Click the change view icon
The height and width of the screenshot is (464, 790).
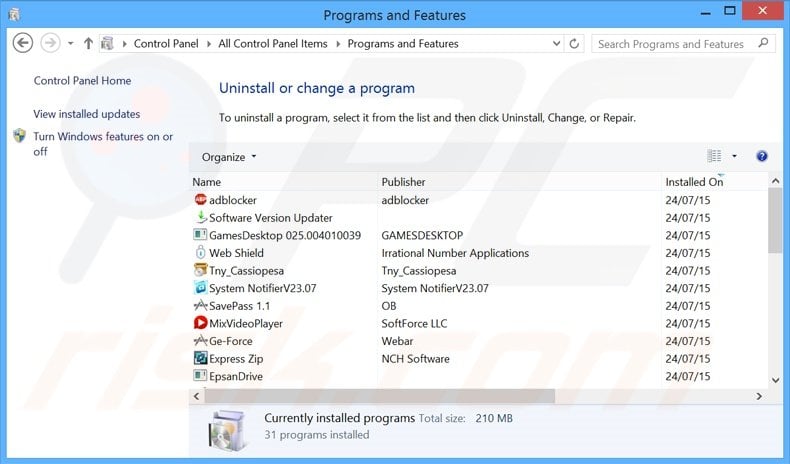click(x=714, y=156)
